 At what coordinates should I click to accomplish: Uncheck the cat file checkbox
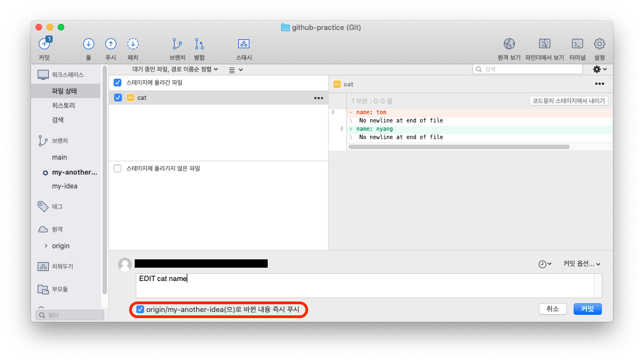point(118,98)
